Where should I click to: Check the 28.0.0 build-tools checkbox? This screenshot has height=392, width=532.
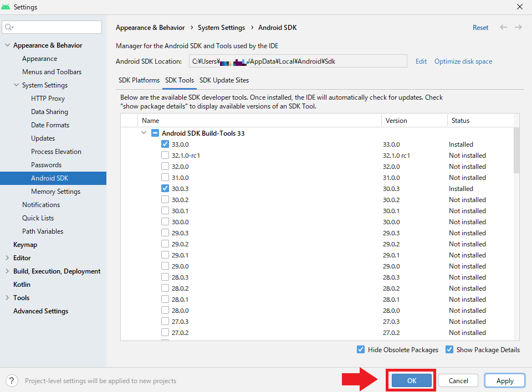point(165,310)
